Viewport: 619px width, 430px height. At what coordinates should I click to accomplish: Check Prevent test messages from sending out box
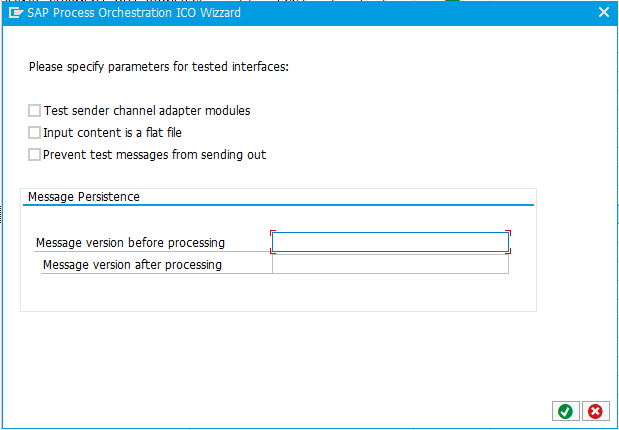click(x=35, y=155)
